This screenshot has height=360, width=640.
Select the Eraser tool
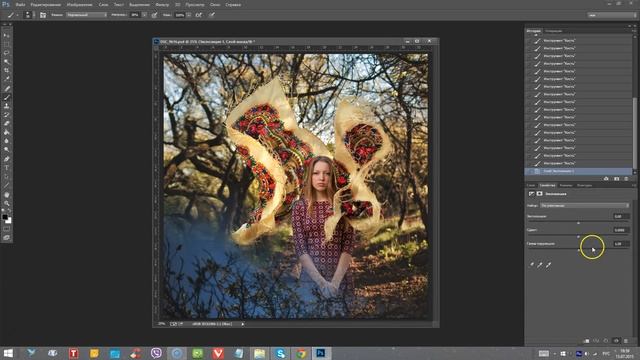pos(7,124)
